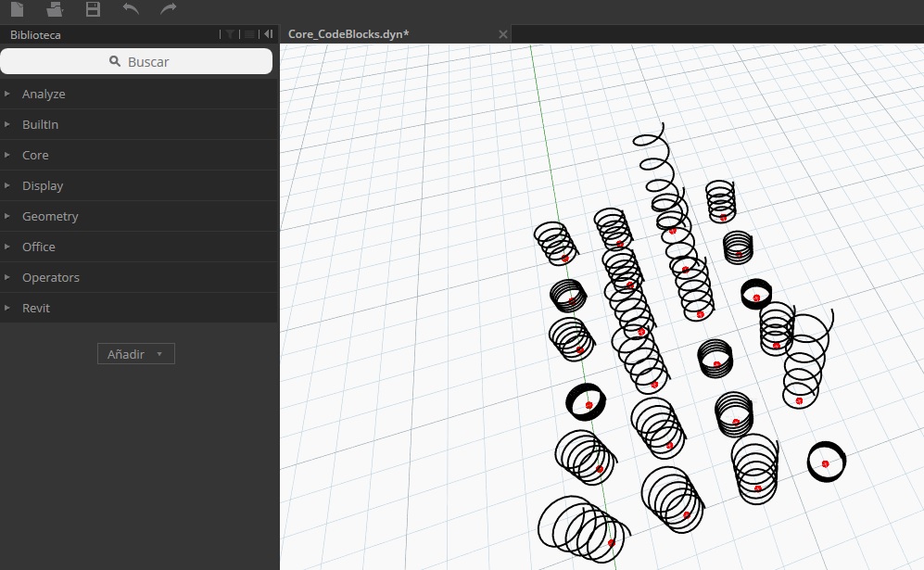Redo the last undone action
The image size is (924, 570).
coord(168,9)
